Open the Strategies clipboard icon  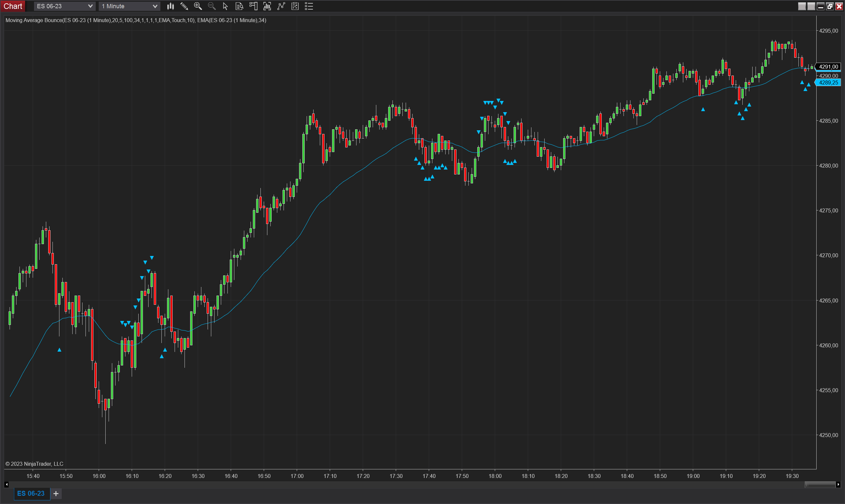(295, 6)
